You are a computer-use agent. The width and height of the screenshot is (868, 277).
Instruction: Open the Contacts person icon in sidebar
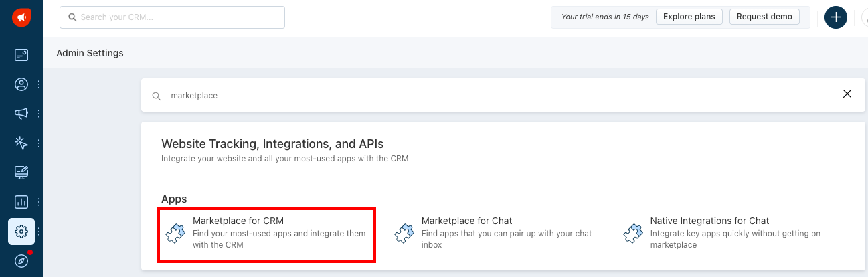pos(21,84)
